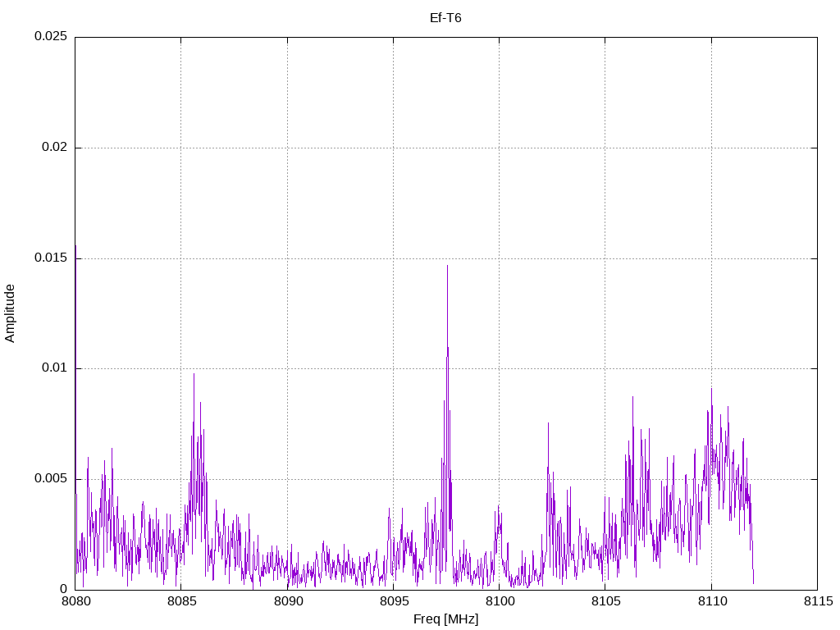Click the 0 y-axis tick label
Viewport: 840px width, 630px height.
click(64, 589)
